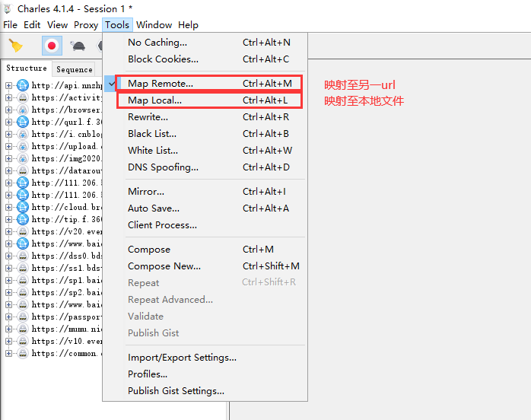Expand the http://api.mnzh tree node
The width and height of the screenshot is (531, 420).
9,85
